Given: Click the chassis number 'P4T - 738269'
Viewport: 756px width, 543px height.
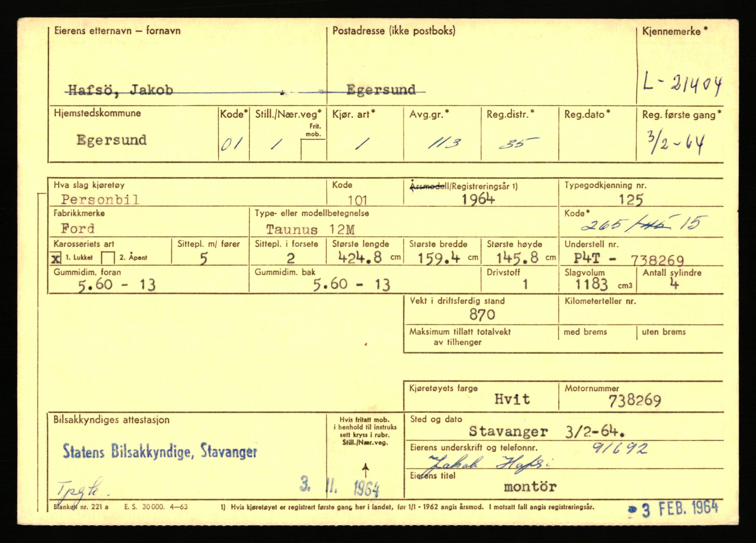Looking at the screenshot, I should pos(629,260).
